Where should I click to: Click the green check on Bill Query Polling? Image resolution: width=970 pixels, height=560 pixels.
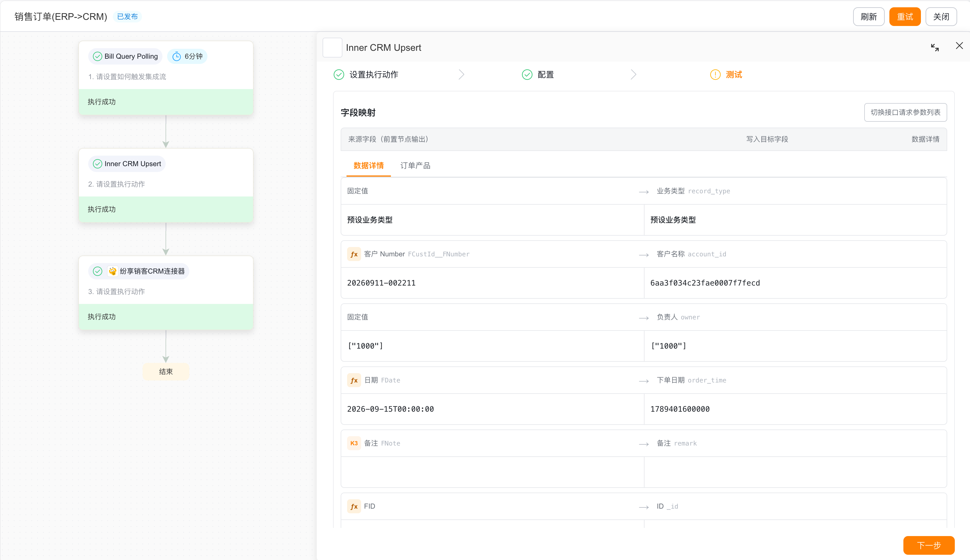pyautogui.click(x=98, y=57)
